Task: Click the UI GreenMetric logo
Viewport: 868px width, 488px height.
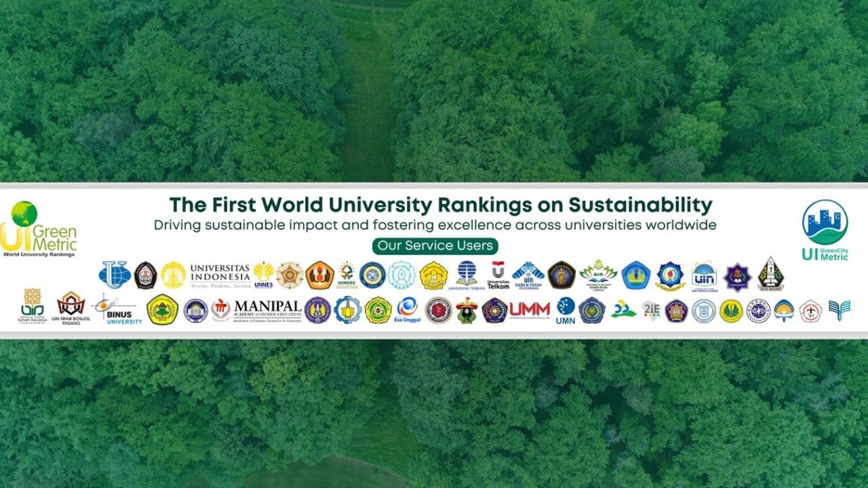Action: coord(39,229)
